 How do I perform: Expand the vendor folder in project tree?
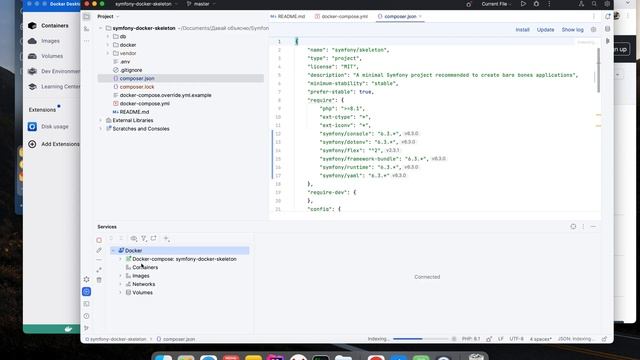(x=108, y=53)
